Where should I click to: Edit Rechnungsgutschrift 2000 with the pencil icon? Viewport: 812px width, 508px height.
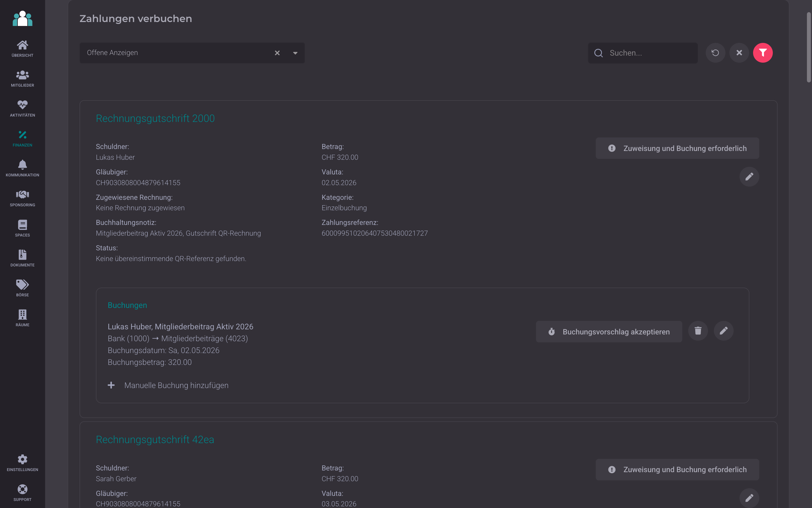coord(749,177)
